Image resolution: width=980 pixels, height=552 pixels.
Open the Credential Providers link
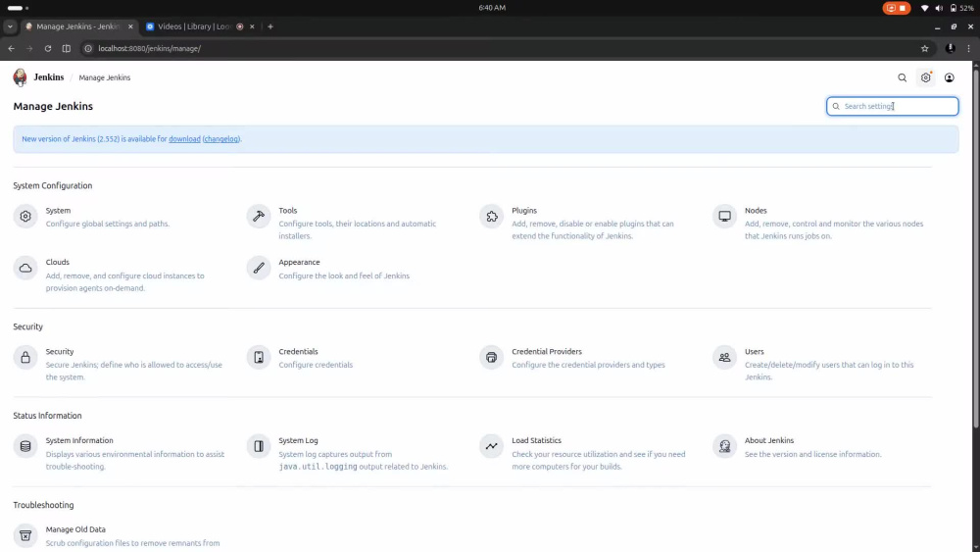546,351
